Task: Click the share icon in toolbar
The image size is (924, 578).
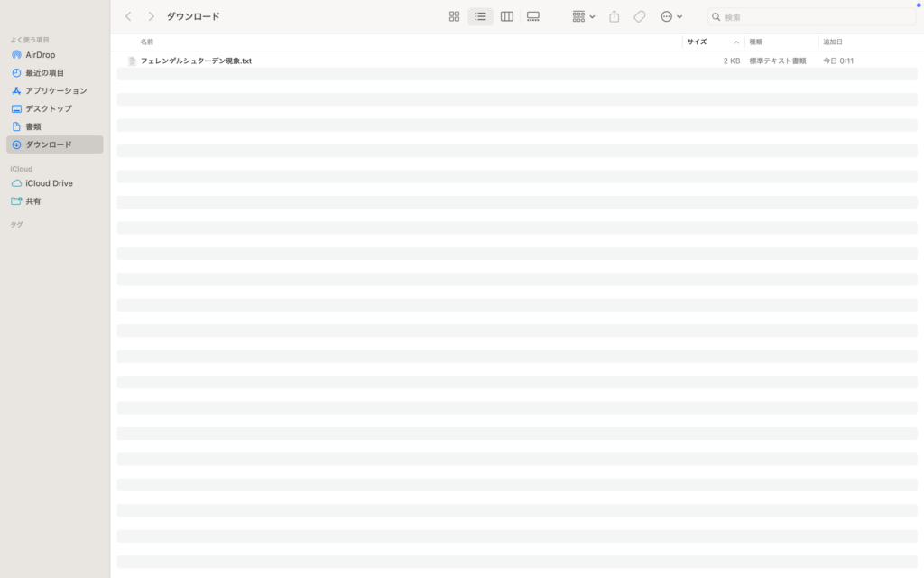Action: [614, 16]
